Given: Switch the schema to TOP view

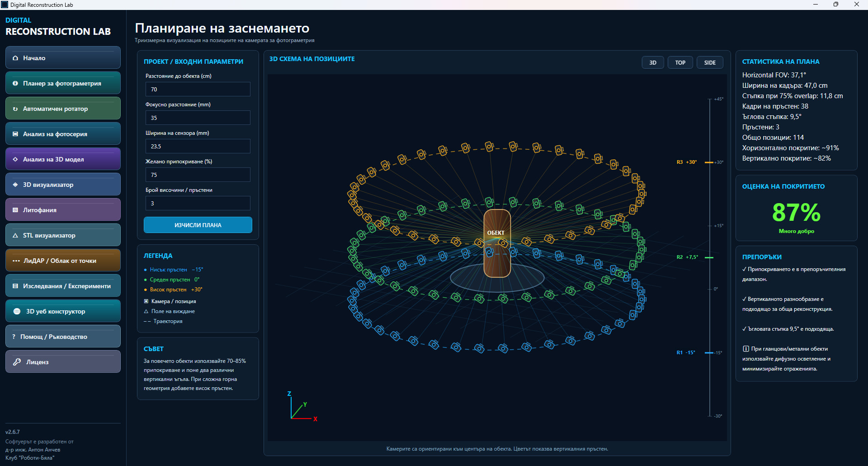Looking at the screenshot, I should (x=680, y=62).
